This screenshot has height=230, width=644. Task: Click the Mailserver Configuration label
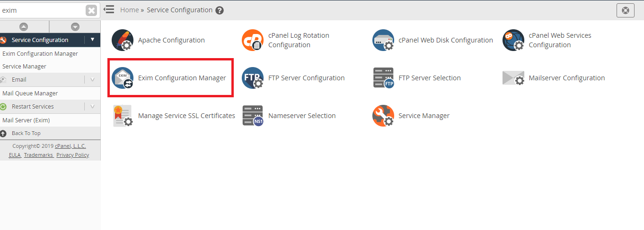tap(567, 78)
